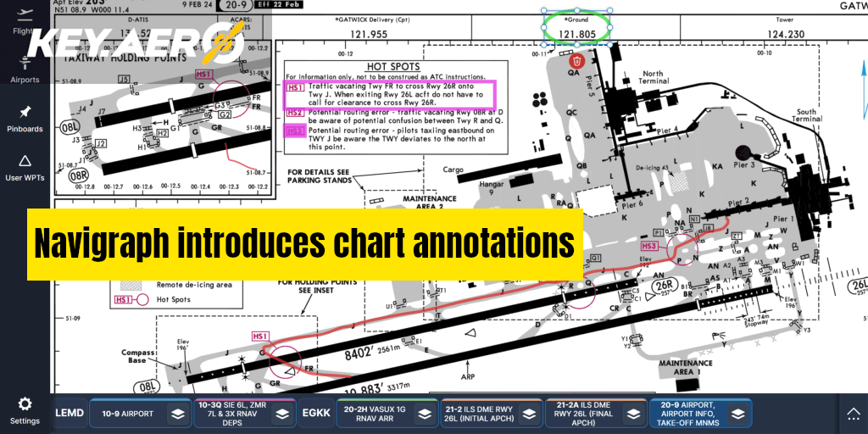Image resolution: width=868 pixels, height=434 pixels.
Task: Open the Airports section in sidebar
Action: click(25, 69)
